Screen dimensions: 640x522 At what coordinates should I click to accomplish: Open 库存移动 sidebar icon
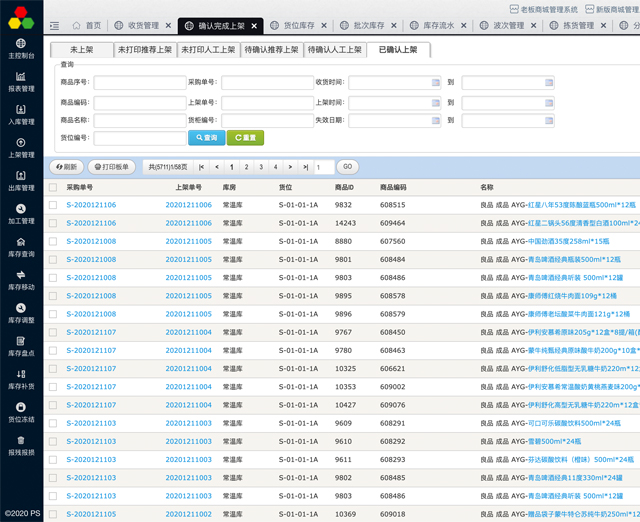[x=21, y=280]
